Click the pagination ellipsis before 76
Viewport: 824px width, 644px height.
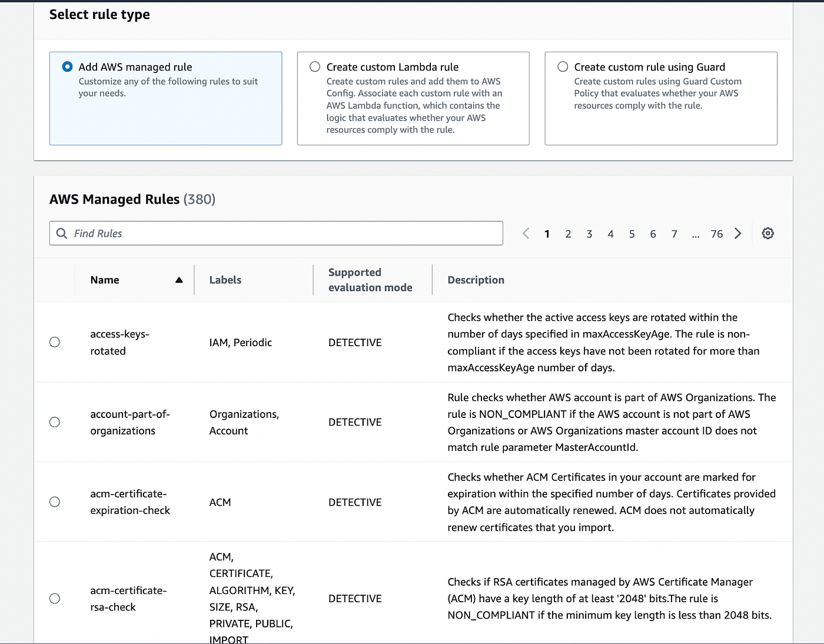pyautogui.click(x=695, y=235)
